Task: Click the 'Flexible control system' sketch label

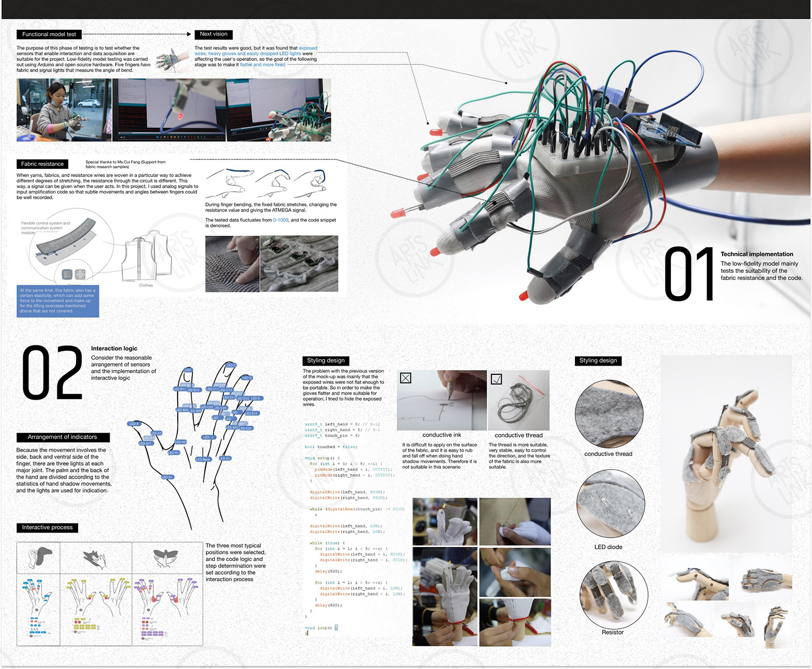Action: (46, 228)
